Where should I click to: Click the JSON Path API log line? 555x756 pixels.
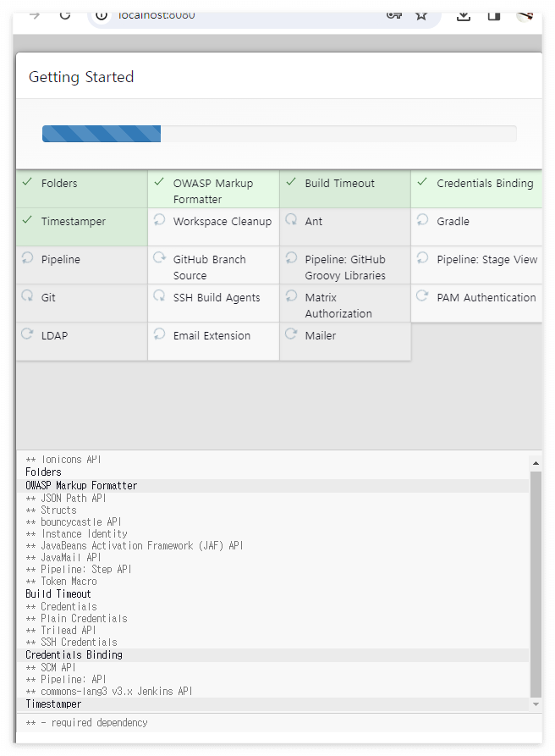65,498
